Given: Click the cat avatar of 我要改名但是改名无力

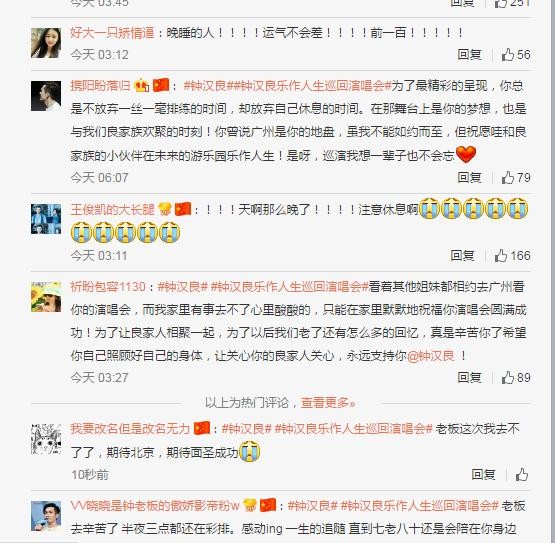Looking at the screenshot, I should pos(46,439).
